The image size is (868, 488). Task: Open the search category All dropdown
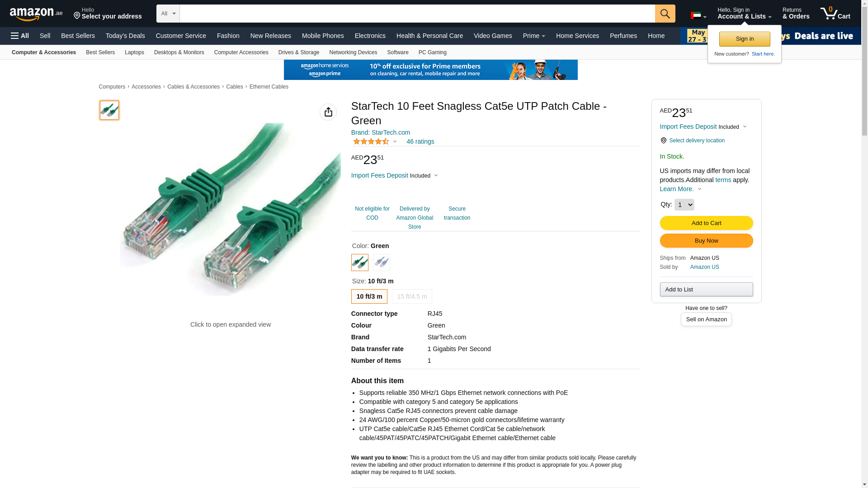coord(168,14)
